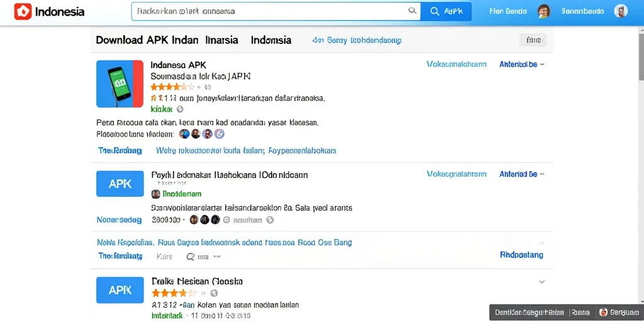
Task: Open the Rhdpoalang link
Action: point(521,255)
